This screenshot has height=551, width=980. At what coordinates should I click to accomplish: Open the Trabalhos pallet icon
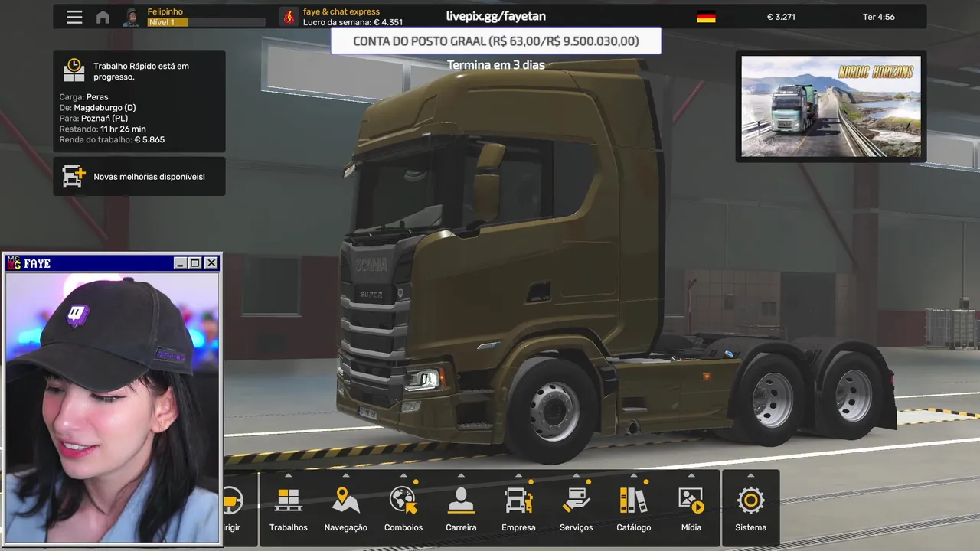pyautogui.click(x=289, y=500)
